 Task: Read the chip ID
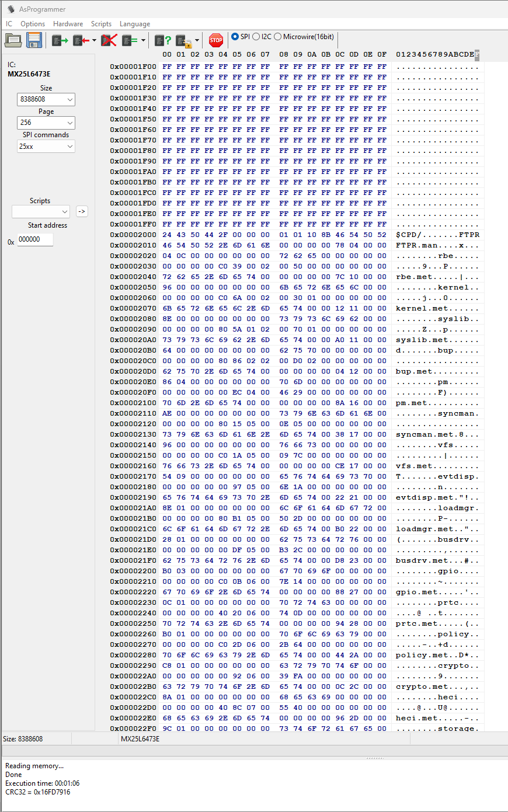(x=162, y=40)
